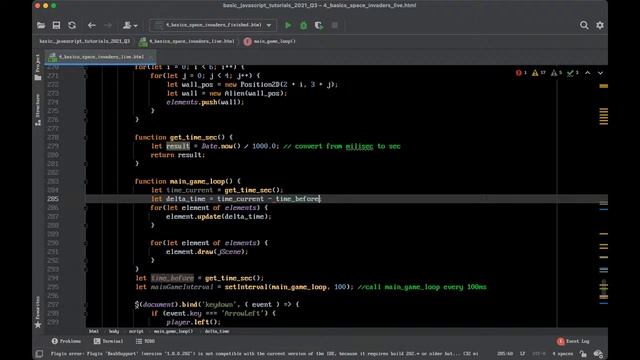Select the 'html' structure breadcrumb
Image resolution: width=640 pixels, height=360 pixels.
coord(94,331)
